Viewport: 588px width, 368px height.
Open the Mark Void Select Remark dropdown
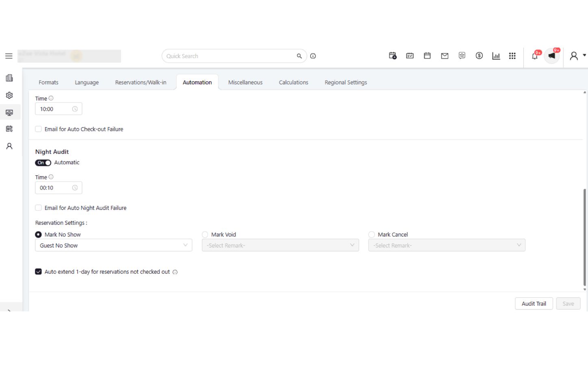[280, 245]
